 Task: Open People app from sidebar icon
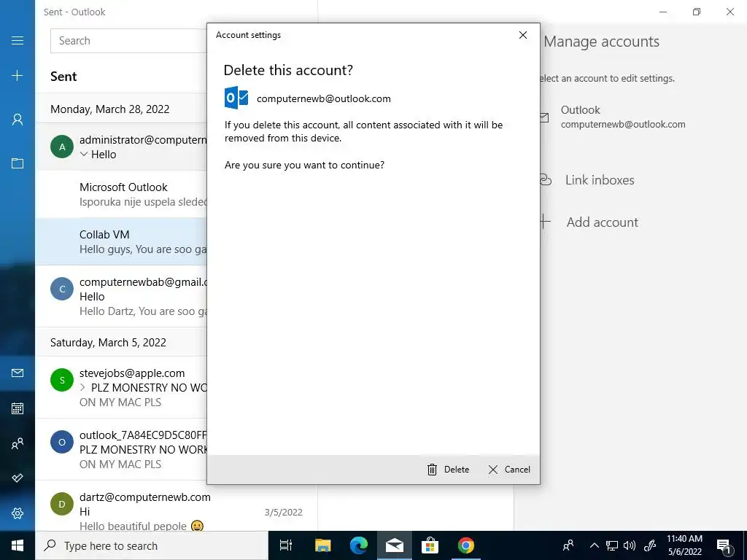(18, 444)
